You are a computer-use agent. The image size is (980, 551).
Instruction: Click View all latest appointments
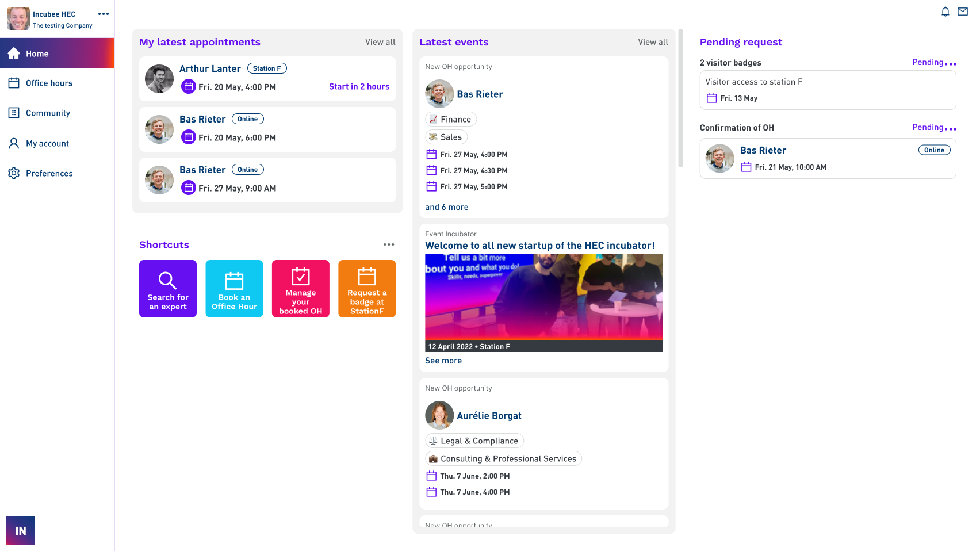tap(380, 42)
